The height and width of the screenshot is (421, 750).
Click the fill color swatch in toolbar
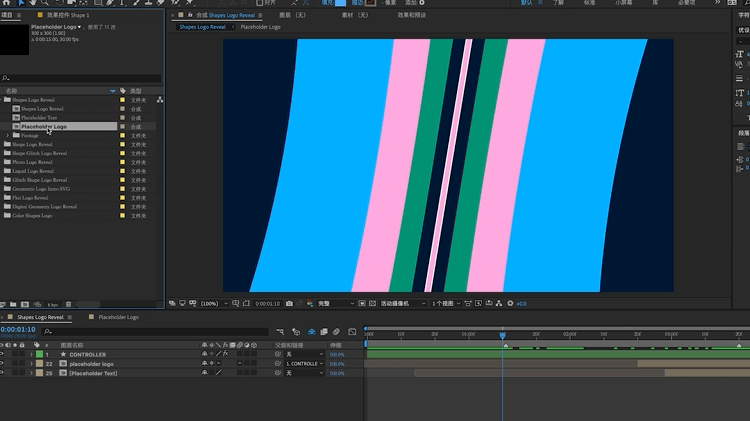pyautogui.click(x=341, y=3)
